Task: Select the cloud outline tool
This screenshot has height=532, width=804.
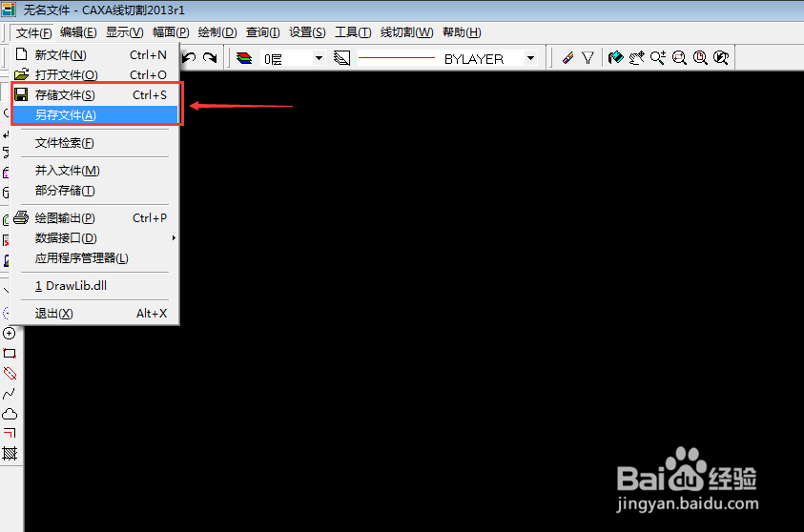Action: [x=10, y=414]
